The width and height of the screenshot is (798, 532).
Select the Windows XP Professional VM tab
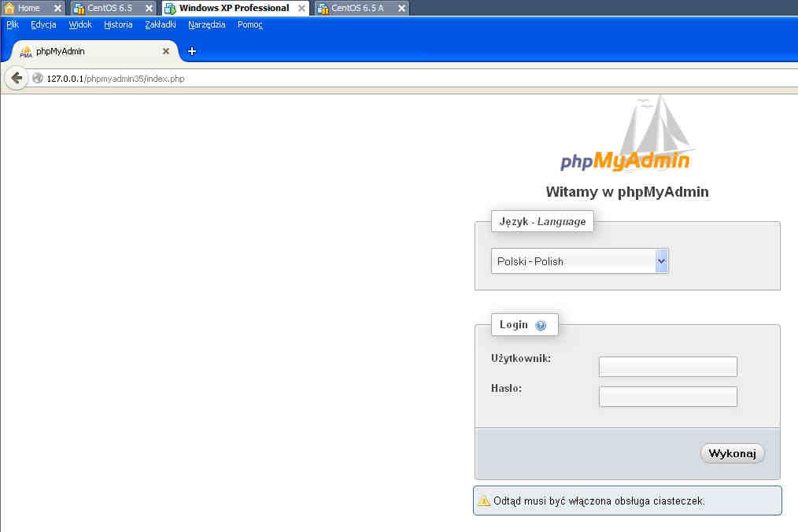234,8
